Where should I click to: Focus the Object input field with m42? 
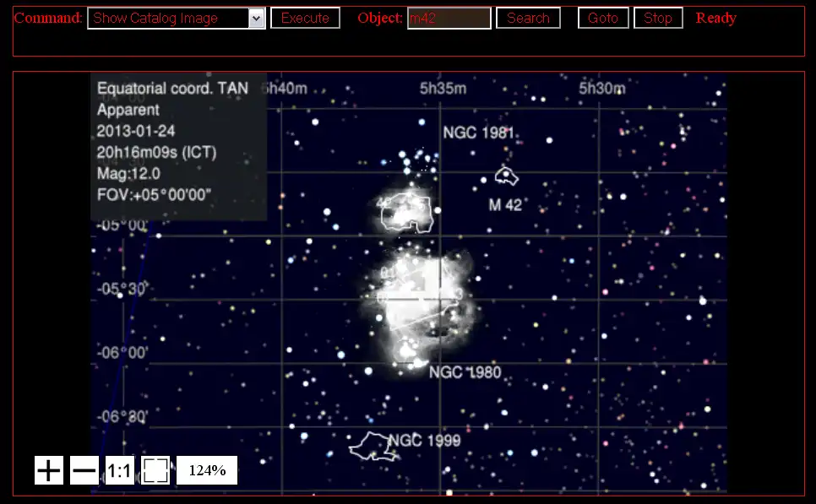(x=449, y=19)
